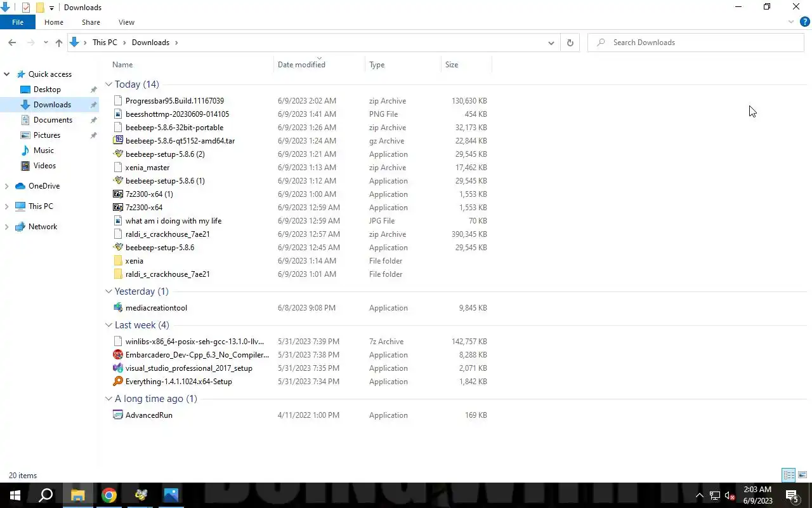
Task: Click the New folder icon in title bar
Action: tap(40, 8)
